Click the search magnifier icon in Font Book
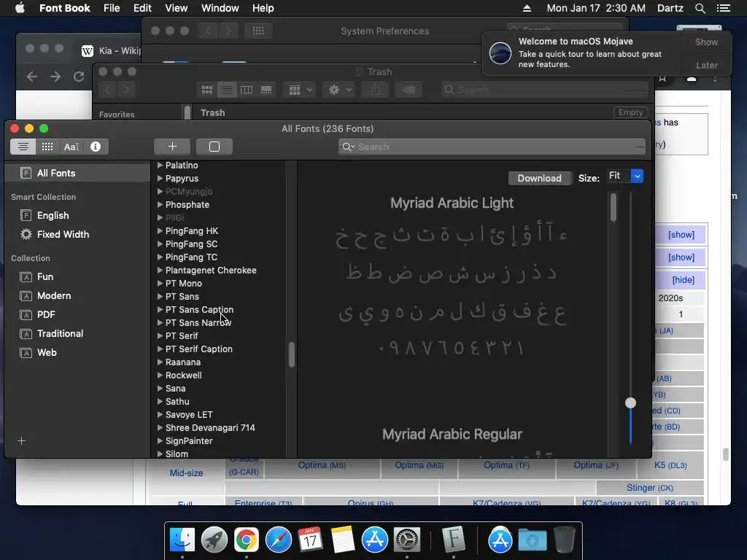Viewport: 747px width, 560px height. [x=348, y=147]
